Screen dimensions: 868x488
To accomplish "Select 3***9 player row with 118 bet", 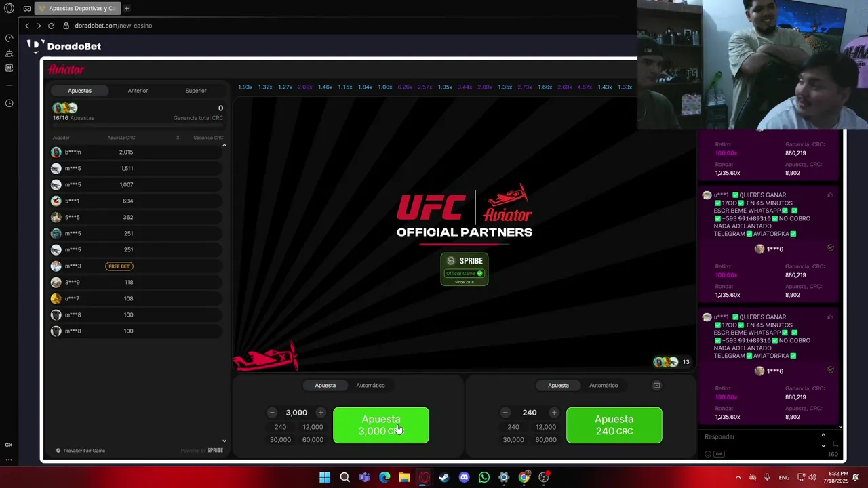I will click(x=136, y=282).
